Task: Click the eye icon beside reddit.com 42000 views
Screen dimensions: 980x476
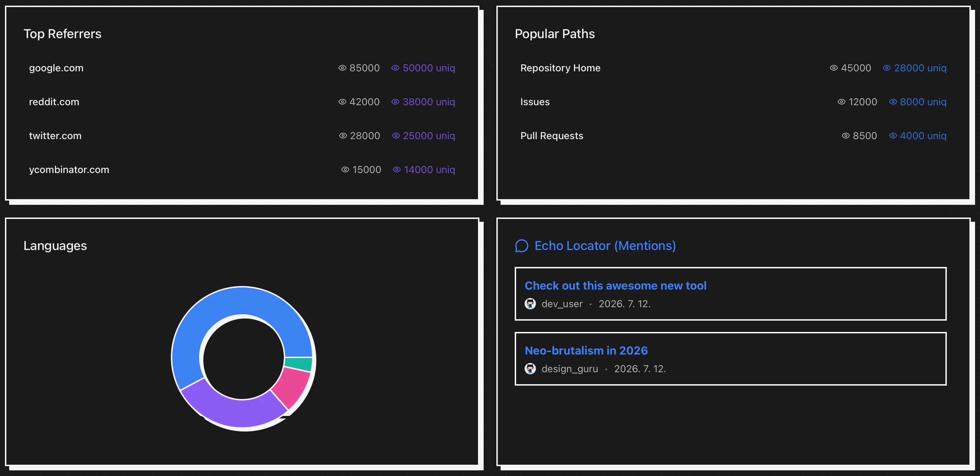Action: pos(342,102)
